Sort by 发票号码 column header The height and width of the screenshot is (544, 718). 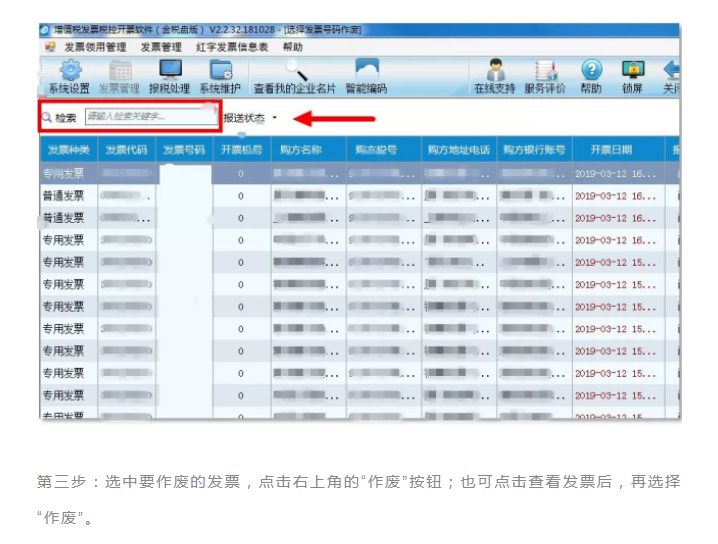(x=184, y=149)
